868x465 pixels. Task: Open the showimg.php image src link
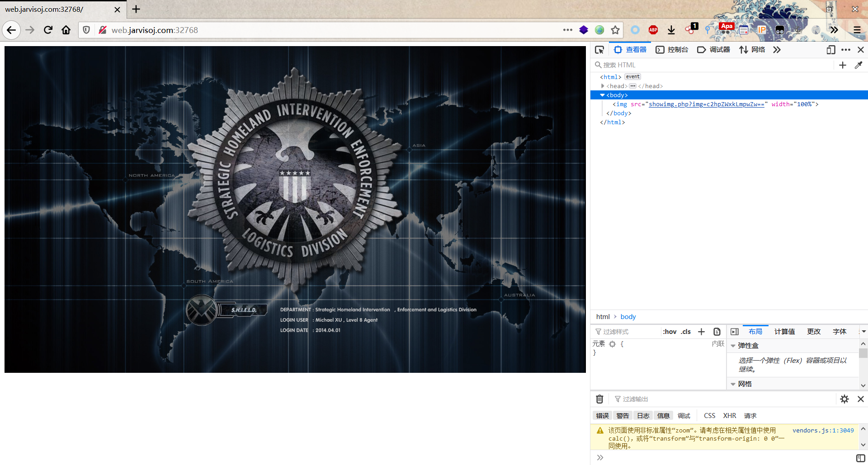(x=706, y=104)
